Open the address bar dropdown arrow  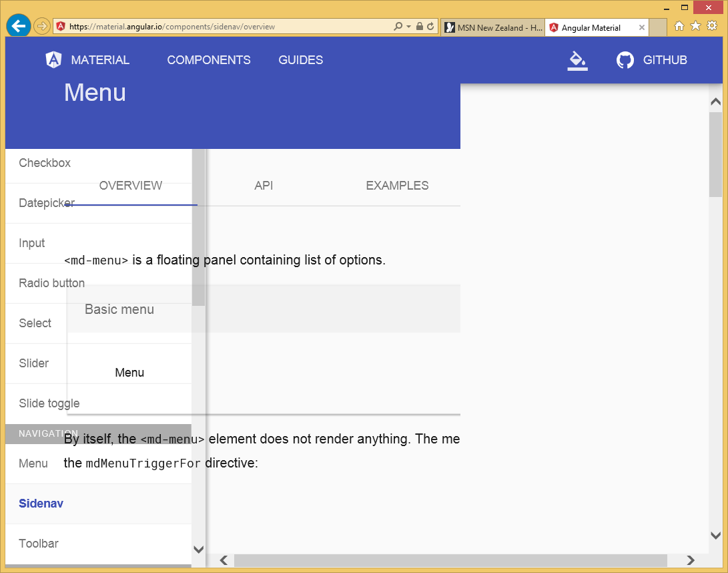[x=408, y=27]
